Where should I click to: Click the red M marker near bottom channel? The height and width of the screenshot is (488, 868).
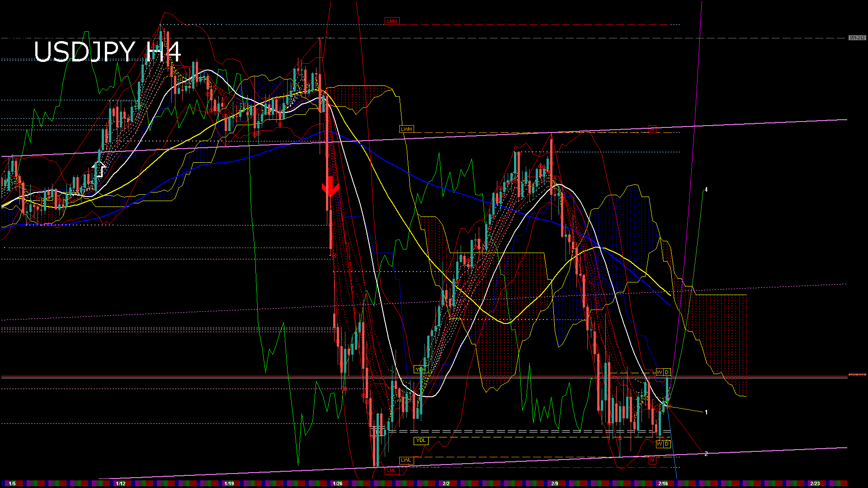(x=652, y=460)
